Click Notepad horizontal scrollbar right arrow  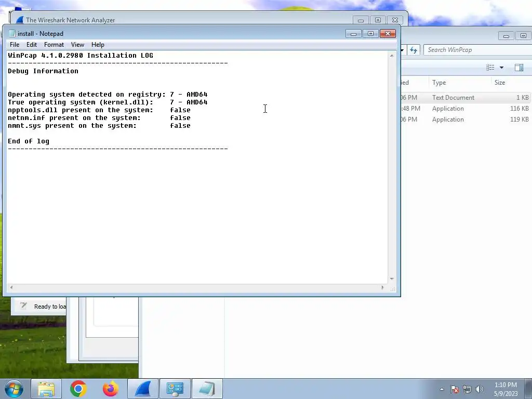(x=383, y=288)
